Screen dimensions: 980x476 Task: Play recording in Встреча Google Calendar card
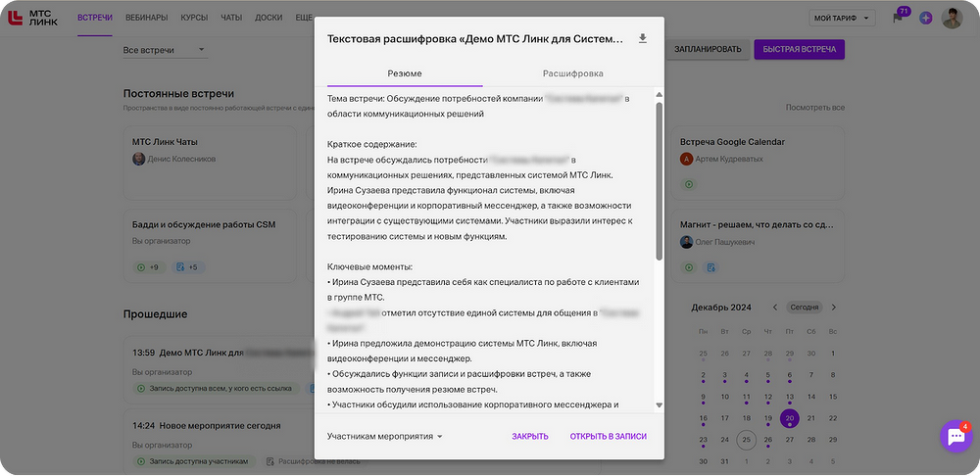[x=689, y=184]
